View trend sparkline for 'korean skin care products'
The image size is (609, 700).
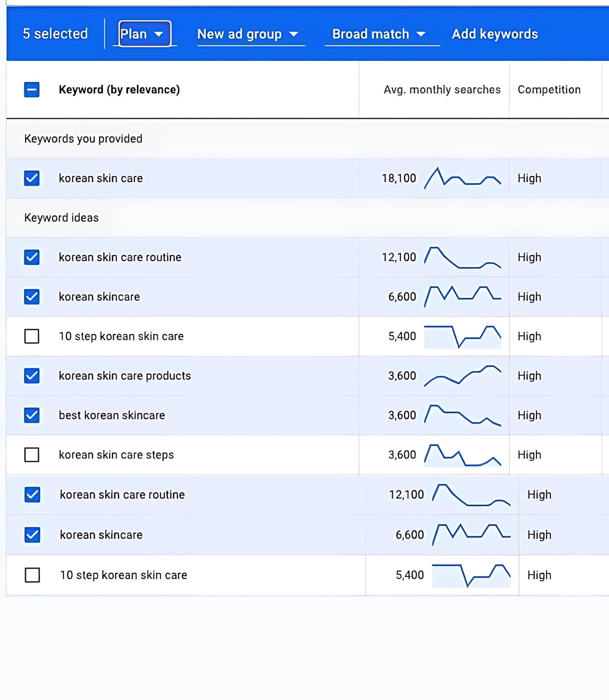[x=462, y=376]
